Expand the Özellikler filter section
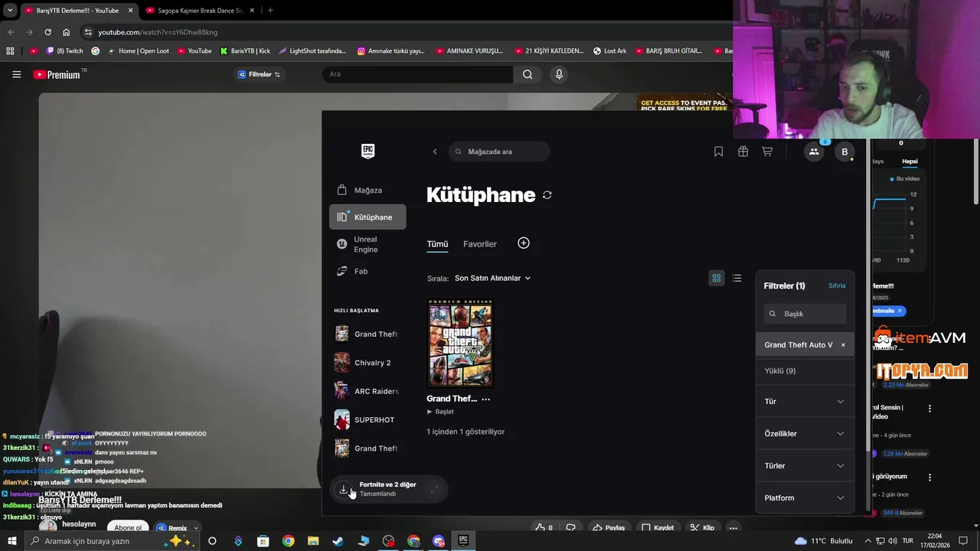980x551 pixels. pos(805,434)
